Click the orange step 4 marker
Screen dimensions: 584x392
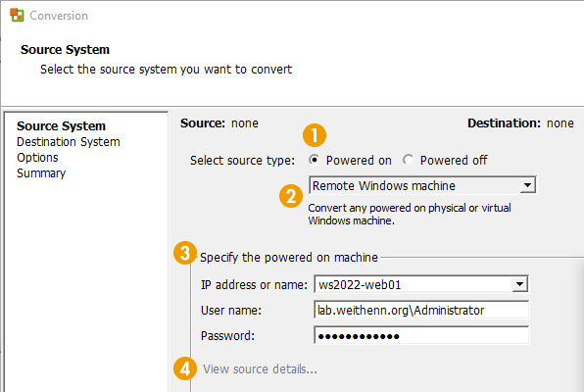[185, 368]
